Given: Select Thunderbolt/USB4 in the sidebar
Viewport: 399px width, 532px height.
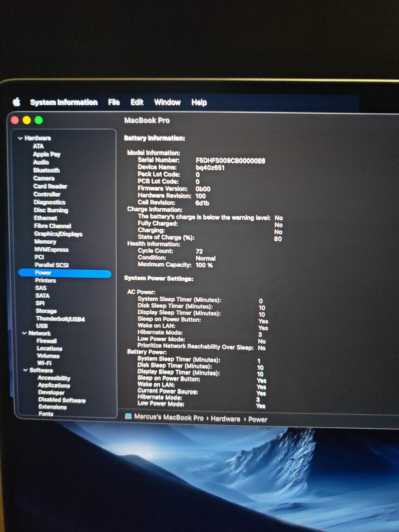Looking at the screenshot, I should (60, 319).
